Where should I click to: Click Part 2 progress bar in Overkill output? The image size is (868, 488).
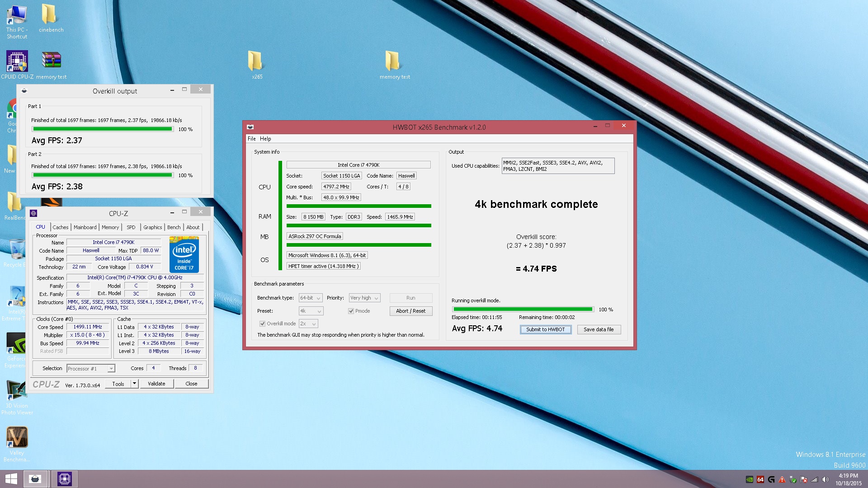click(103, 175)
